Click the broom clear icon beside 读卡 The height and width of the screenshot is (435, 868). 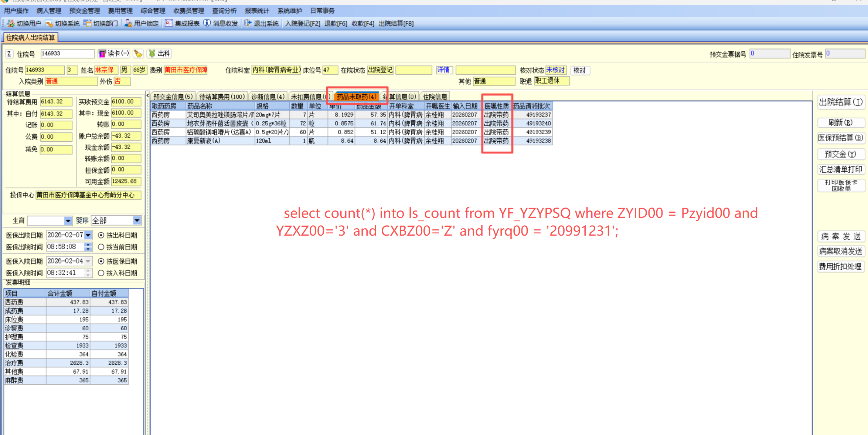tap(138, 54)
